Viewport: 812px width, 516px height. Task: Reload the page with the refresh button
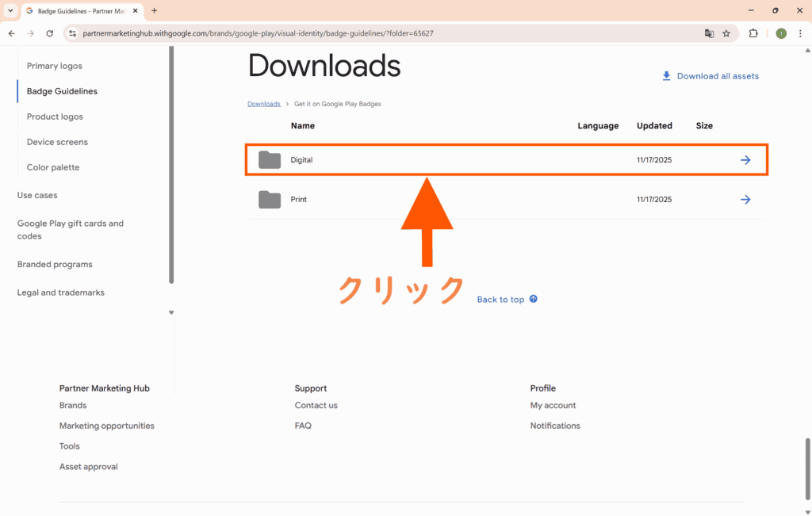50,33
